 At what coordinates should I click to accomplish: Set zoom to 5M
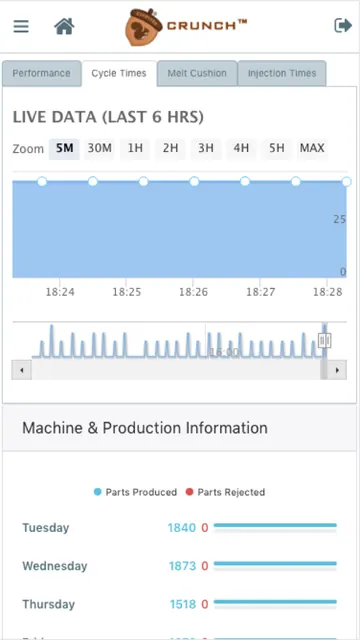coord(64,149)
